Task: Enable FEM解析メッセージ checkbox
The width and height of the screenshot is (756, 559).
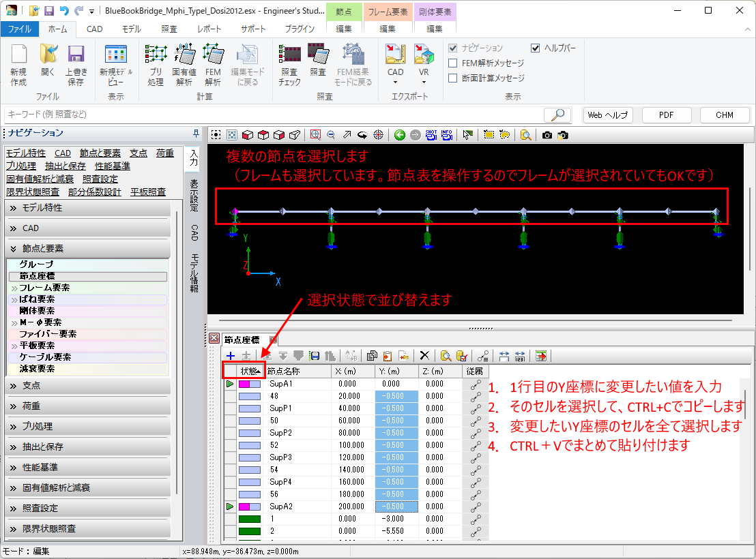Action: (453, 63)
